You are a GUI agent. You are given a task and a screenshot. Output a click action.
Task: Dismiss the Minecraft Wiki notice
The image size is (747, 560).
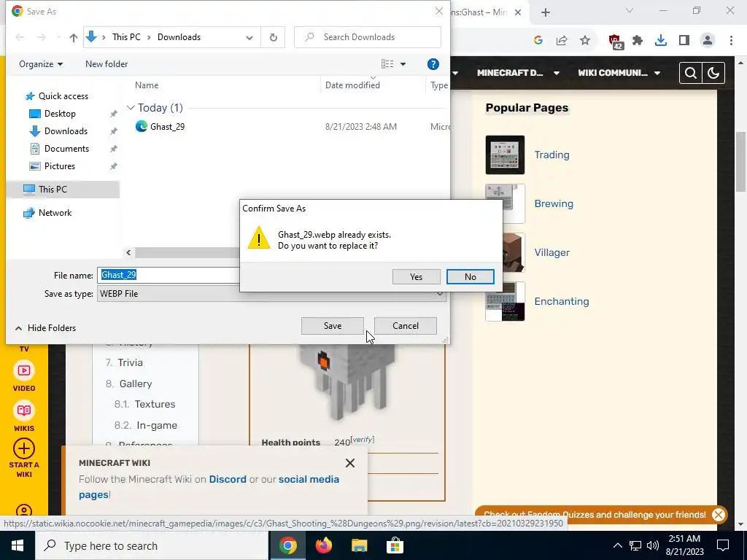pos(350,463)
